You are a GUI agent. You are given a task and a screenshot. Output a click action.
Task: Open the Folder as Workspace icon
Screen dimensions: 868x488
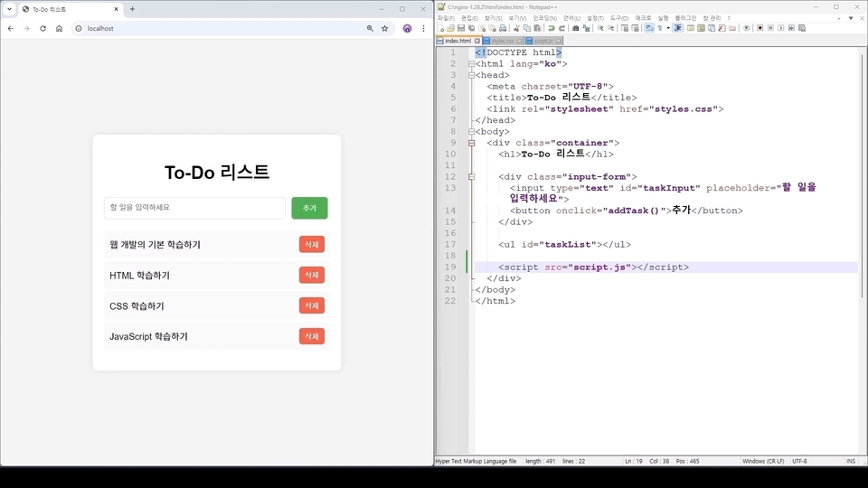point(732,28)
